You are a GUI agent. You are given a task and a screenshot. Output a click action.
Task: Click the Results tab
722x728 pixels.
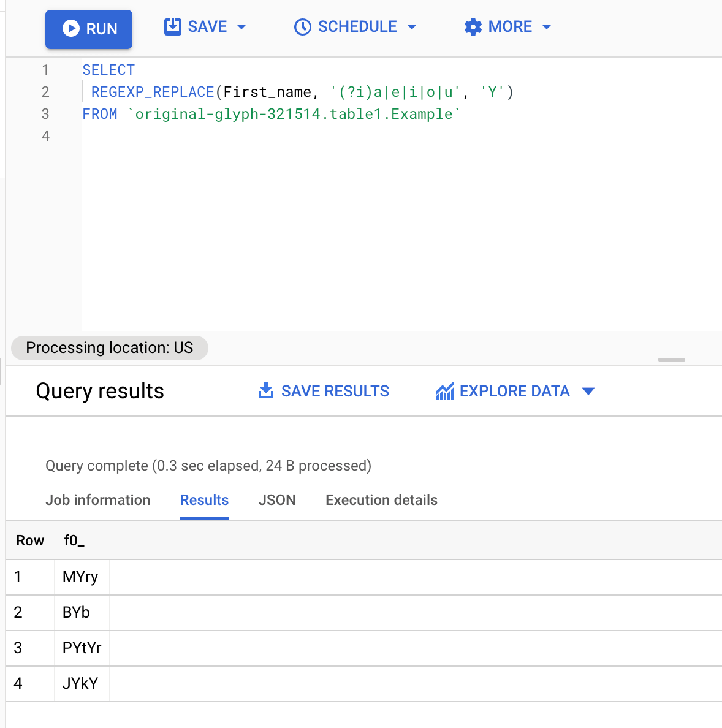click(x=204, y=500)
